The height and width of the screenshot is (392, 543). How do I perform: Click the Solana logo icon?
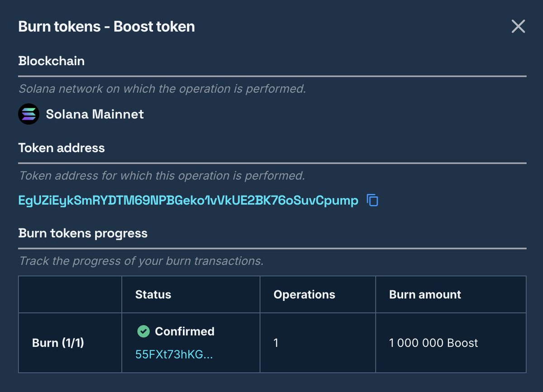click(29, 114)
